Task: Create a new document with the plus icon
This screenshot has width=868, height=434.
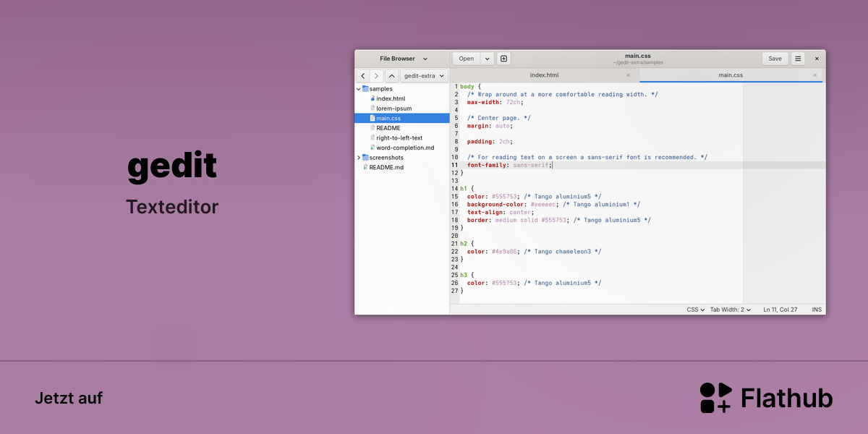Action: [x=504, y=59]
